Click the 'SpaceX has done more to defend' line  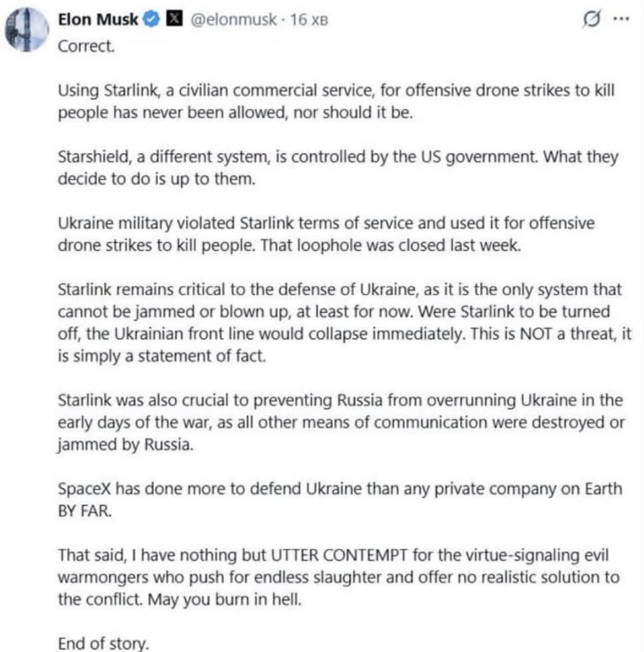(x=340, y=489)
